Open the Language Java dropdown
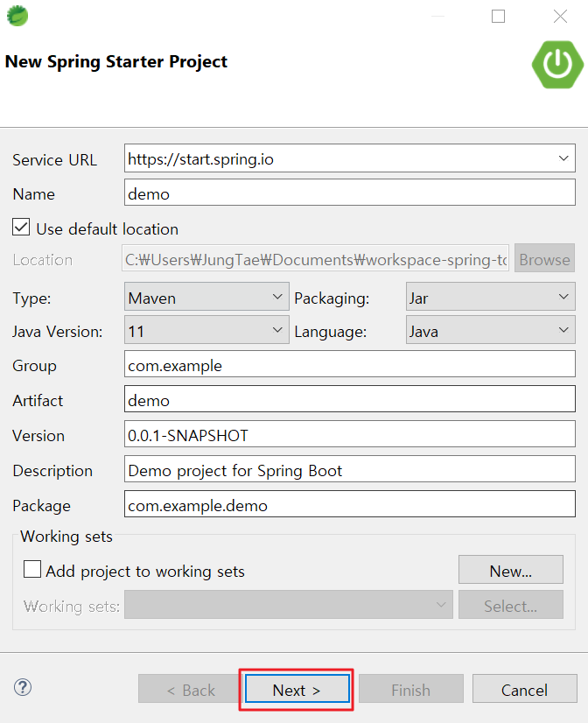Screen dimensions: 588x723 [x=490, y=330]
